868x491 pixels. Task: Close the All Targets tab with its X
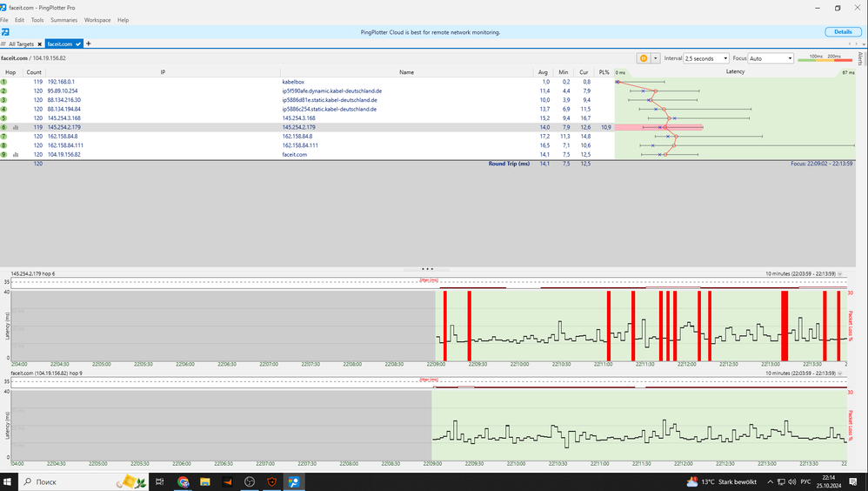tap(39, 44)
